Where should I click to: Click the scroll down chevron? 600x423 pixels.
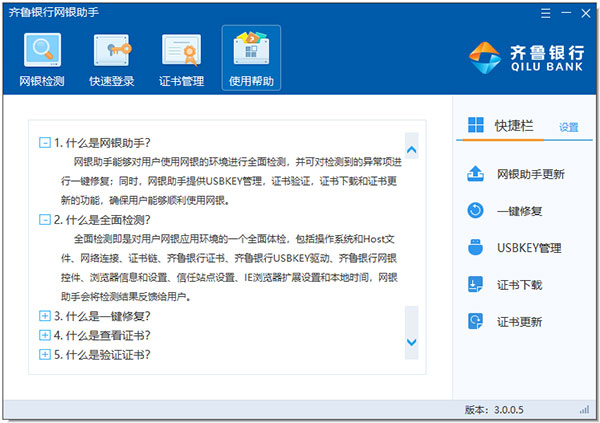click(x=412, y=342)
